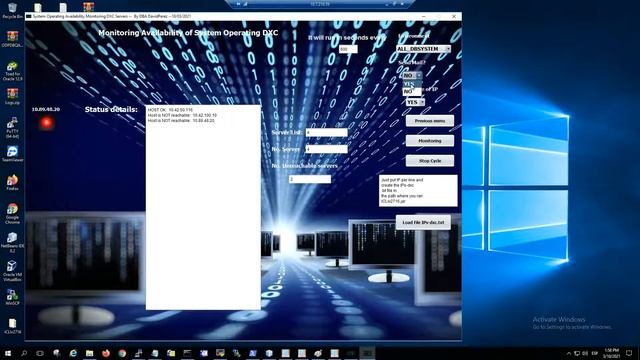Click the Previous menu button

coord(430,121)
